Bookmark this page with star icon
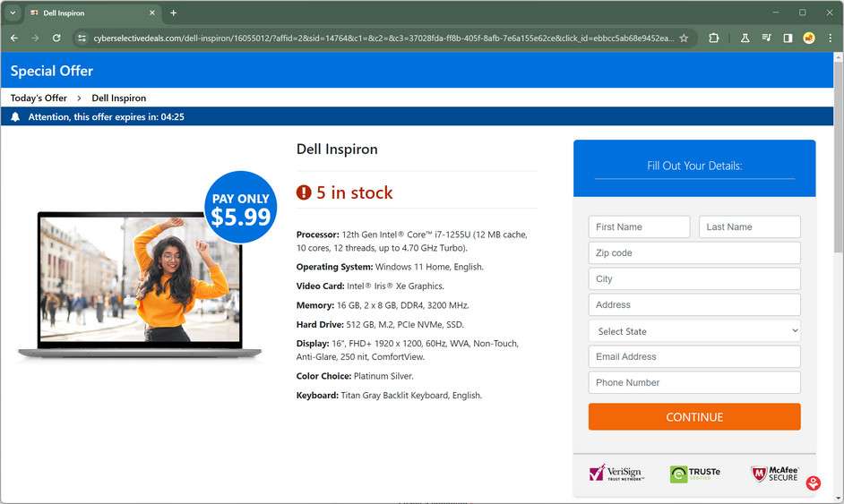Image resolution: width=844 pixels, height=504 pixels. [684, 38]
